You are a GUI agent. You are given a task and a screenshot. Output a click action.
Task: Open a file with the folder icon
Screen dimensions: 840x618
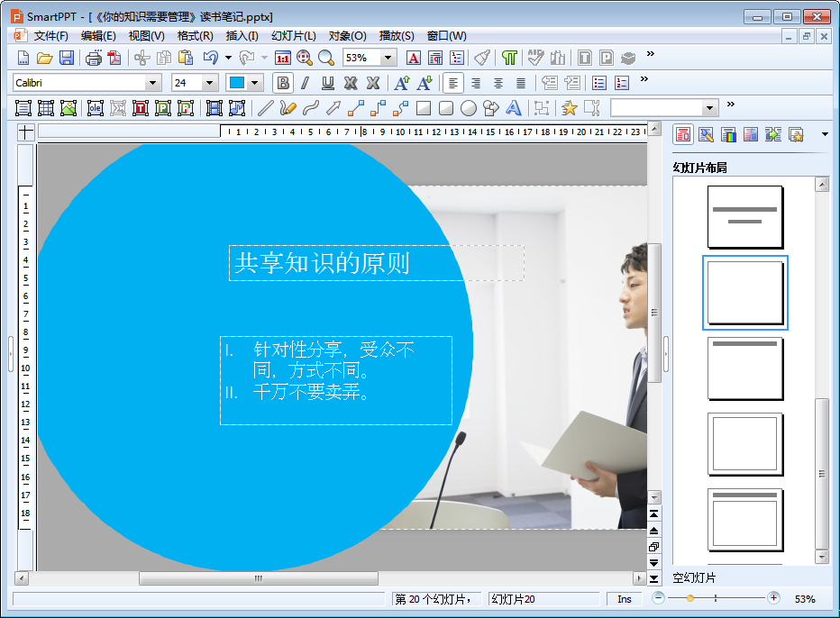(x=44, y=58)
